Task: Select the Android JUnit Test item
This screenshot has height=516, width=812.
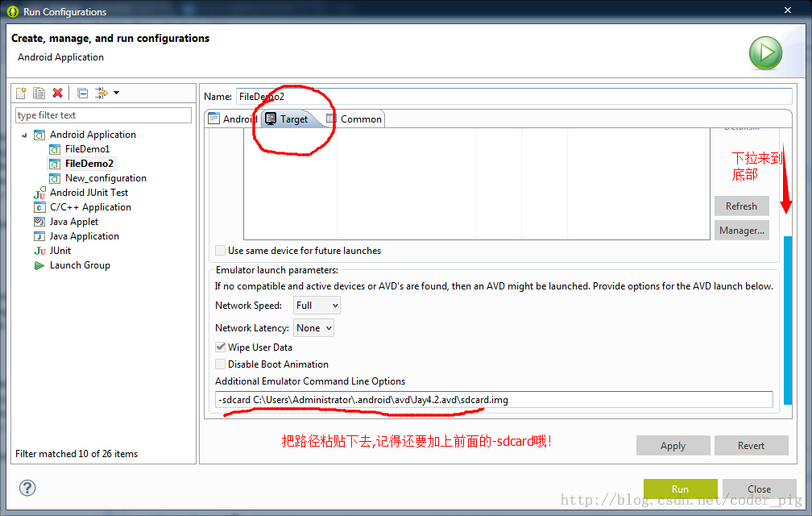Action: coord(89,193)
